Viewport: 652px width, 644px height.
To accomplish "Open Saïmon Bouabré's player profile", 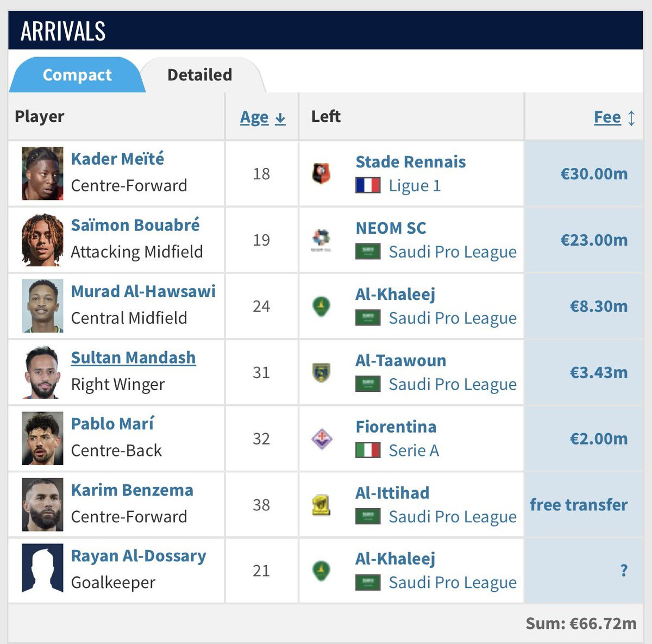I will coord(135,225).
